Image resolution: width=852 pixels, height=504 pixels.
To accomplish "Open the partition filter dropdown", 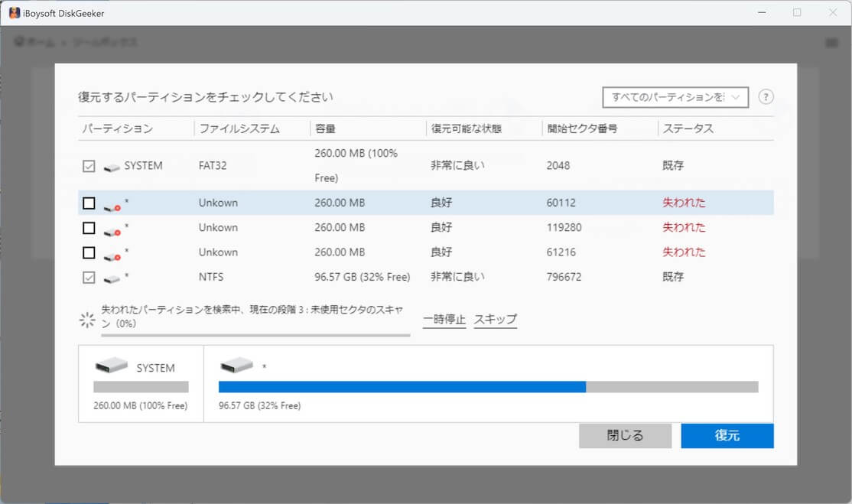I will pos(675,97).
